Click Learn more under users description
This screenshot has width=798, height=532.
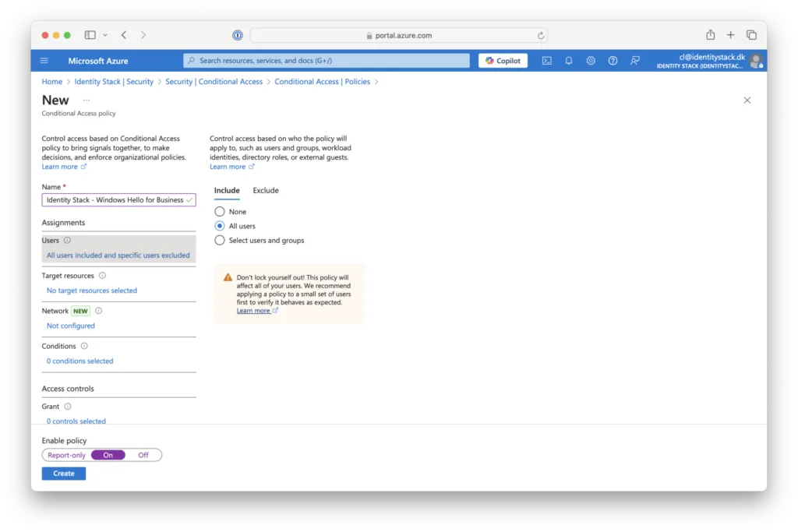coord(232,167)
